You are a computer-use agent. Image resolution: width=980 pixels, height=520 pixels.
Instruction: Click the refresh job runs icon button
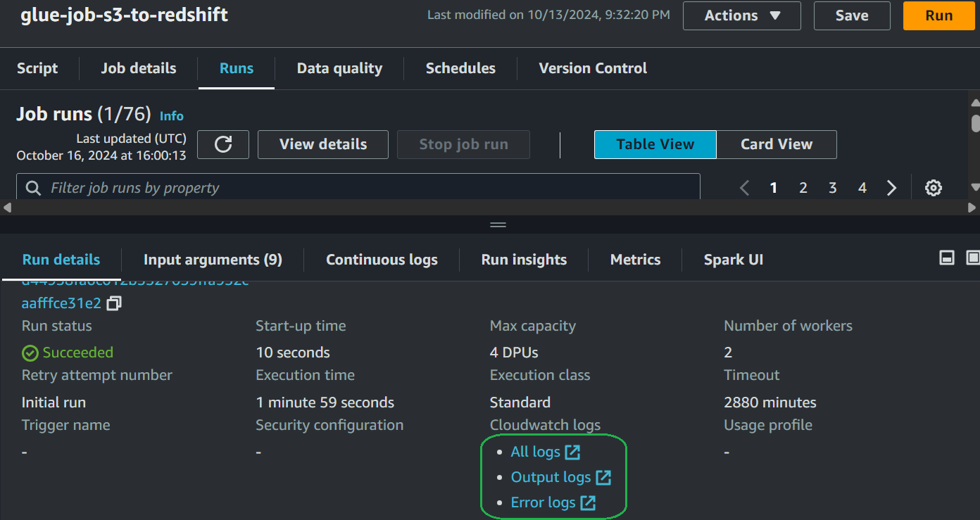[x=223, y=144]
